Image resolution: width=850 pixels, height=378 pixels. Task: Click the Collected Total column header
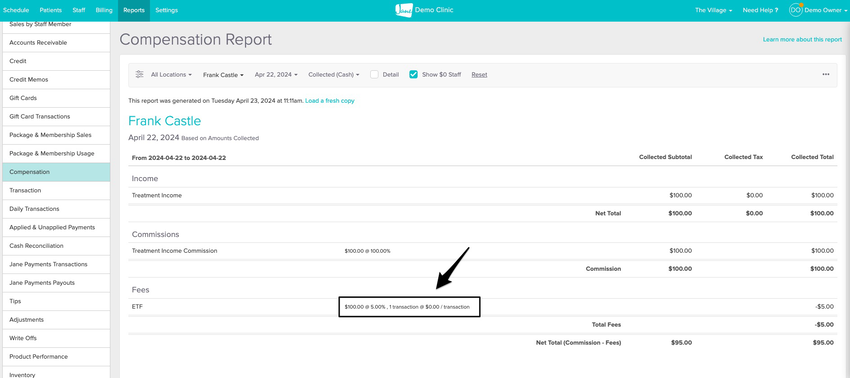812,157
